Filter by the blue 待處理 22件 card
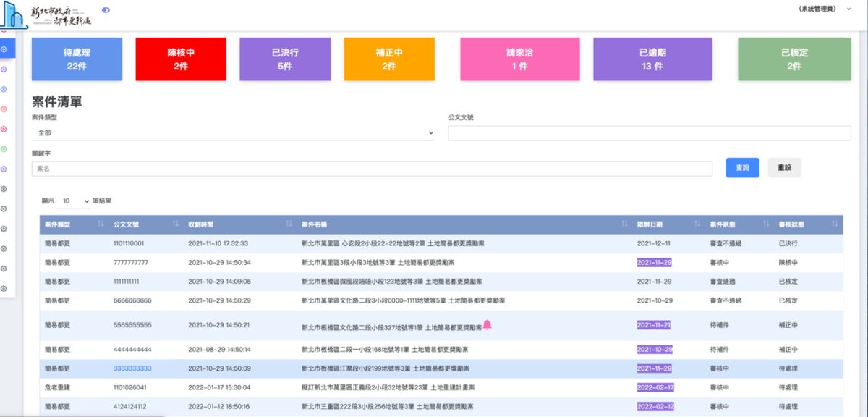Screen dimensions: 868x417 tap(77, 59)
